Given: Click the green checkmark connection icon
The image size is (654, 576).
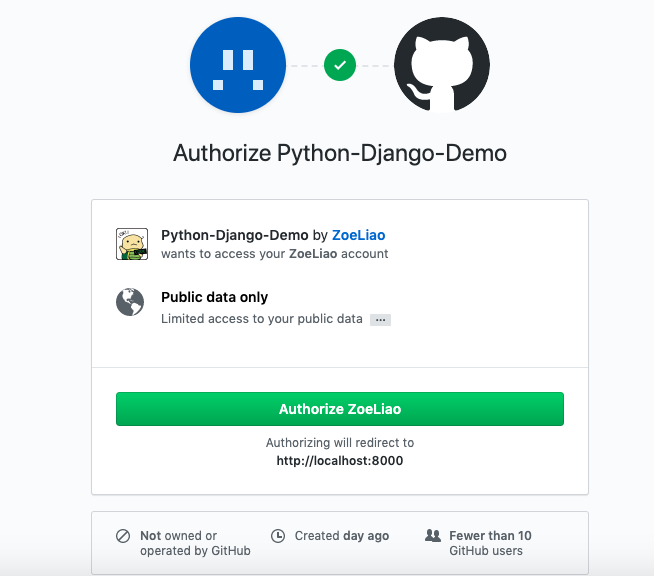Looking at the screenshot, I should [340, 65].
